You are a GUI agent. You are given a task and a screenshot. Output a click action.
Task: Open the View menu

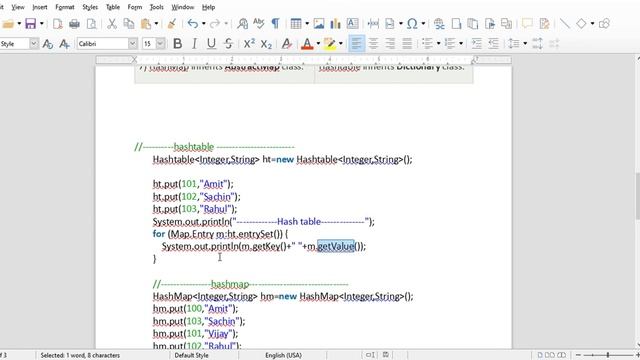click(x=18, y=7)
